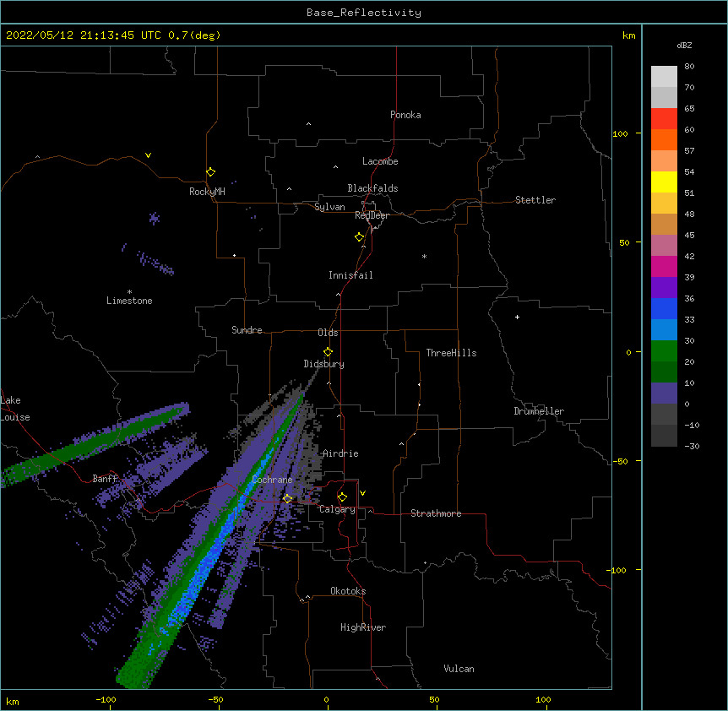This screenshot has width=728, height=711.
Task: Select the yellow diamond marker above Didsbury
Action: pos(328,352)
